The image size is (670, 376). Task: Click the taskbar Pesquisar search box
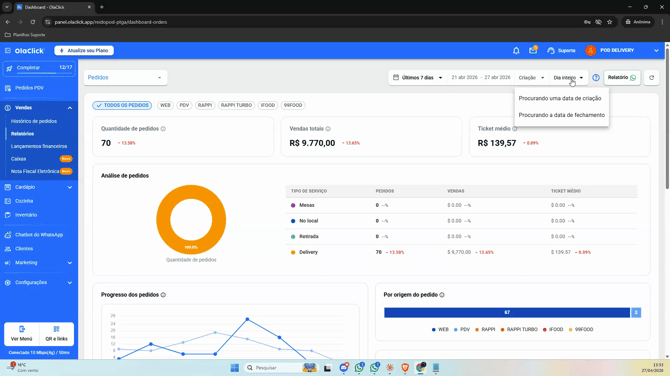tap(281, 368)
